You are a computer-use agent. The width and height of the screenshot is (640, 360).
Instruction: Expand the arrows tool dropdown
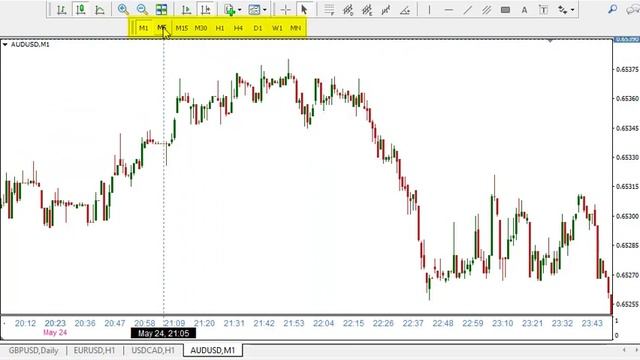coord(573,10)
